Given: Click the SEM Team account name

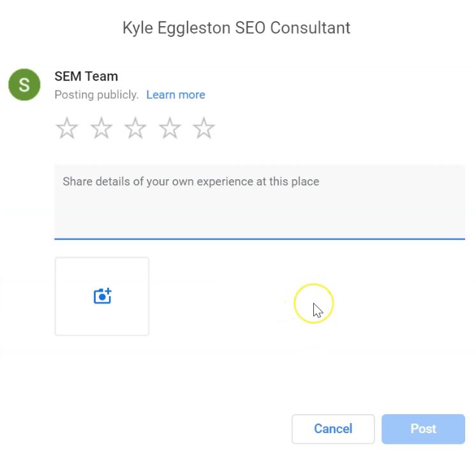Looking at the screenshot, I should tap(86, 76).
